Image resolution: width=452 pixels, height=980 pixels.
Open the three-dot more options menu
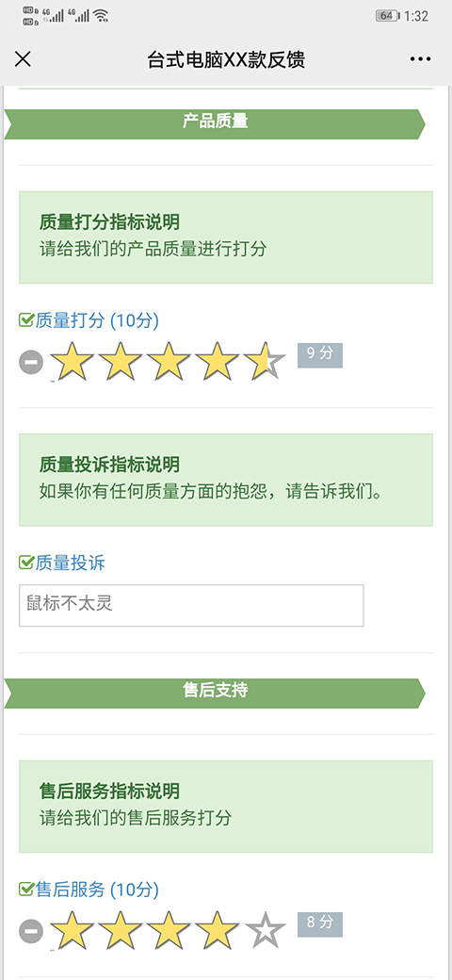(x=420, y=59)
